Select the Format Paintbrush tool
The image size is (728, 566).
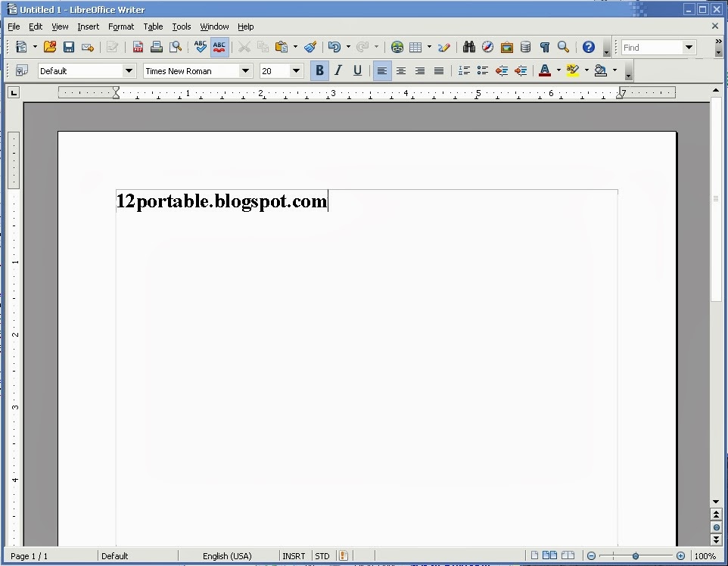pyautogui.click(x=310, y=47)
